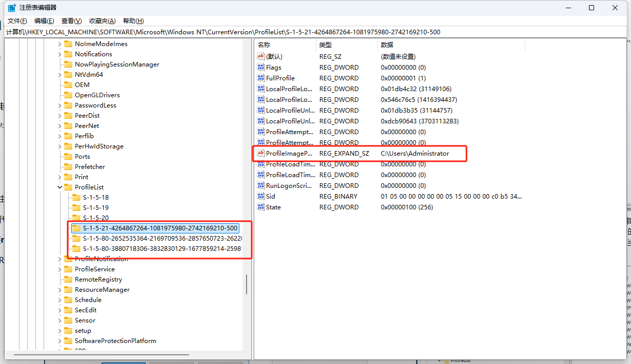Viewport: 631px width, 364px height.
Task: Click the ab icon next to (默认) value
Action: [260, 56]
